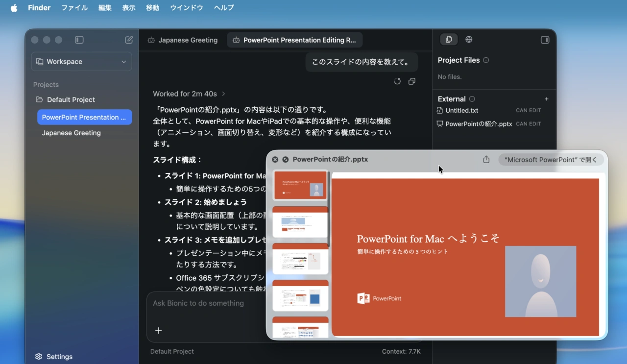Select PowerPoint Presentation chat in sidebar

[85, 117]
